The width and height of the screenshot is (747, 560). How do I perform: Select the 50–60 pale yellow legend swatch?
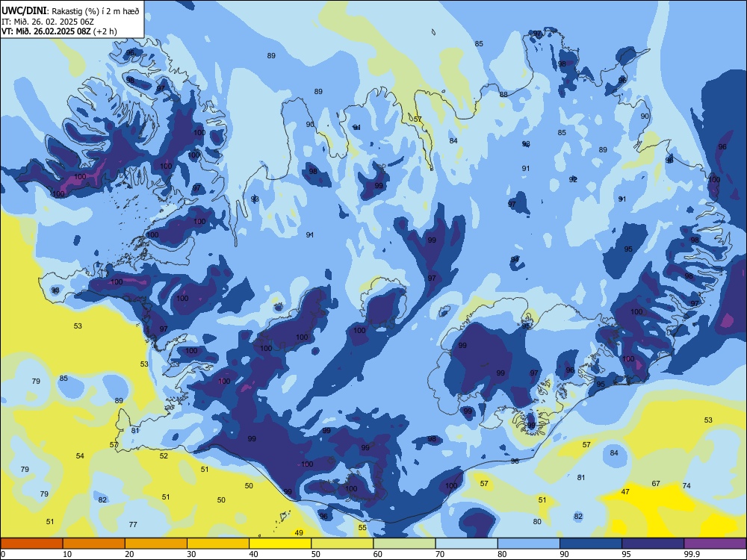tap(342, 544)
